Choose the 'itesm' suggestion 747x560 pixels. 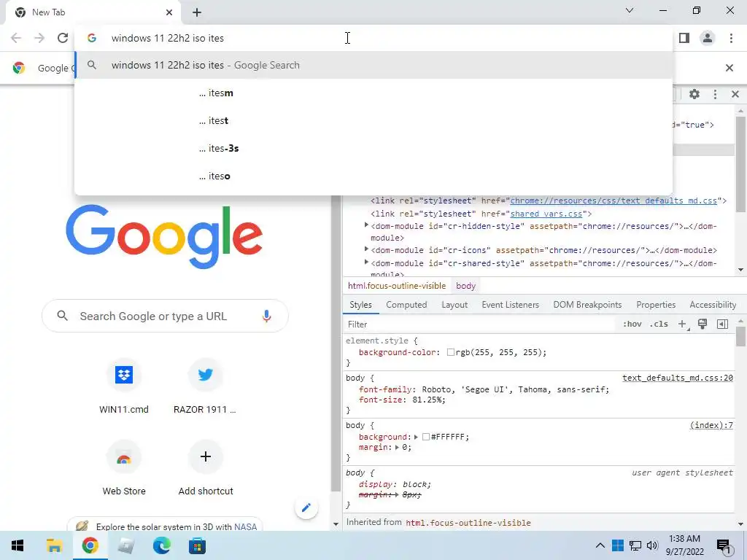click(x=373, y=93)
